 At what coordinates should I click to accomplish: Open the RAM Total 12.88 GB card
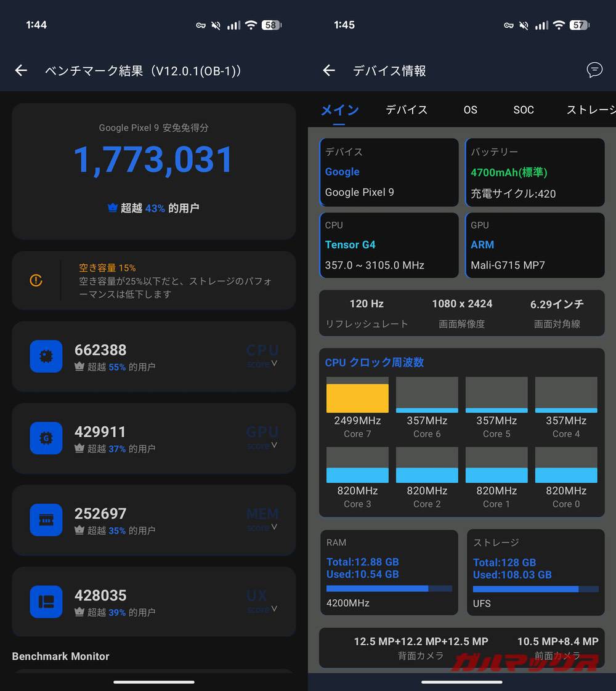click(x=389, y=572)
